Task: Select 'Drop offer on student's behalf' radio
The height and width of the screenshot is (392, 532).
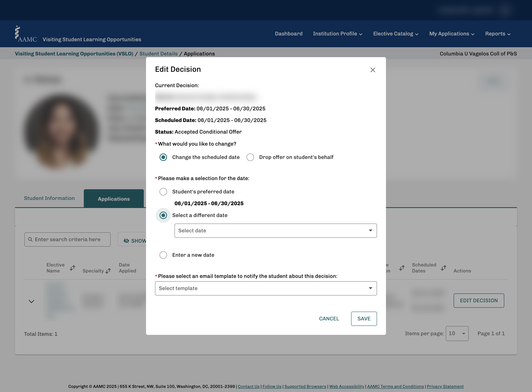Action: (250, 157)
